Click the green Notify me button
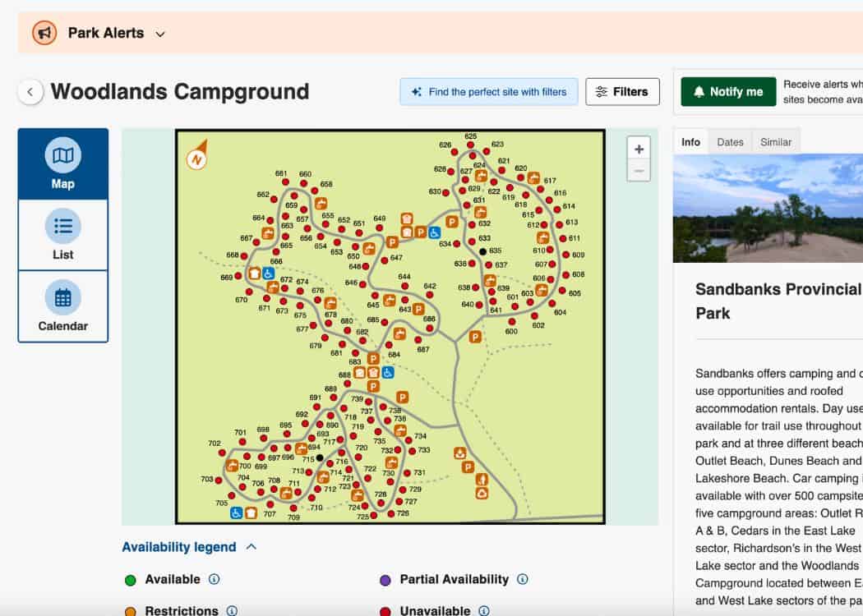This screenshot has width=863, height=616. [x=728, y=92]
